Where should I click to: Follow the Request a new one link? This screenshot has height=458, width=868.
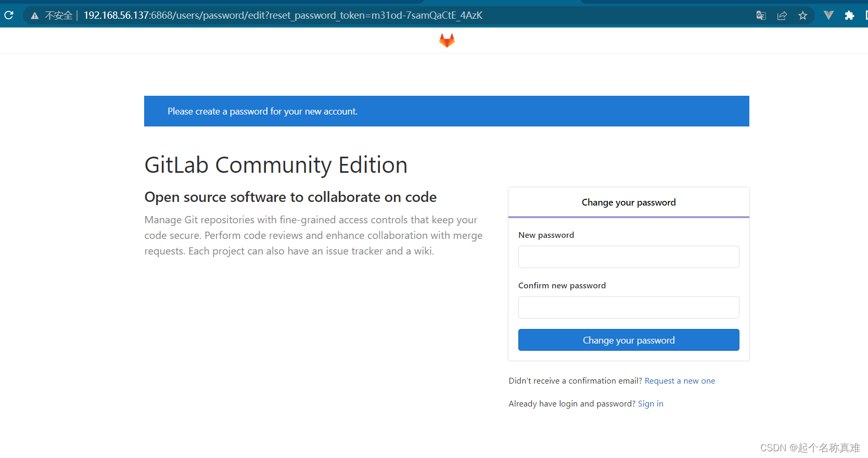[x=680, y=381]
